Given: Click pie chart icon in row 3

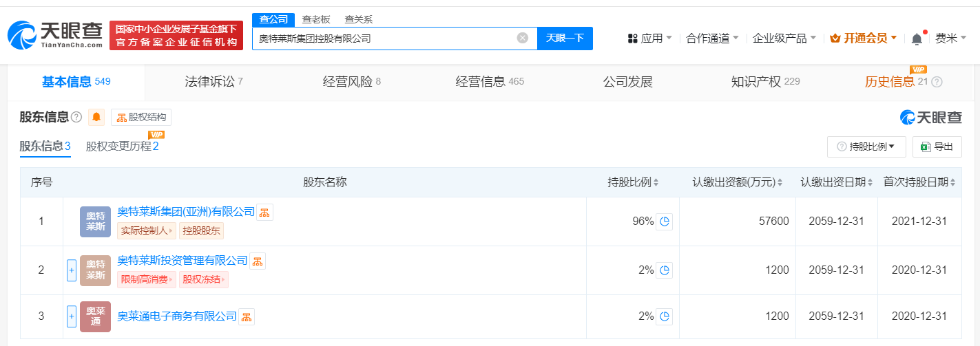Looking at the screenshot, I should [x=664, y=316].
